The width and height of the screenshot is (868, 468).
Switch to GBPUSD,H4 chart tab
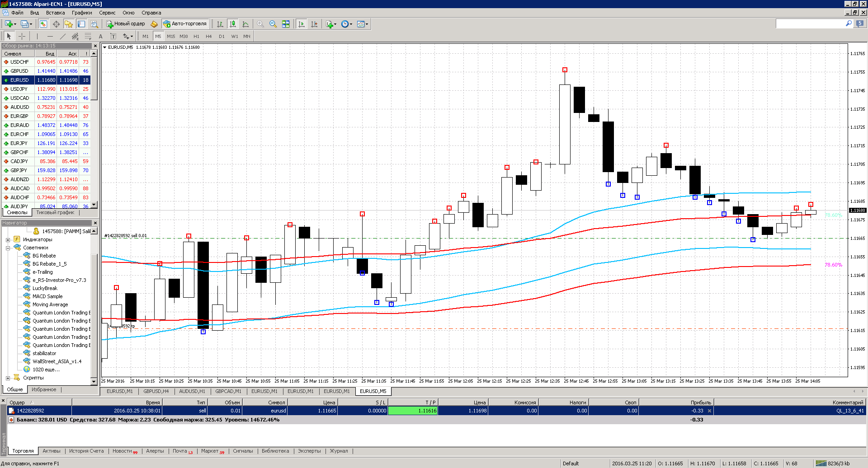click(156, 391)
